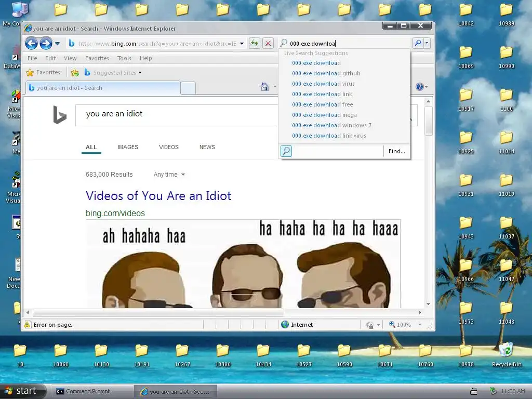The width and height of the screenshot is (532, 399).
Task: Choose suggestion '000.exe download virus'
Action: [x=323, y=84]
